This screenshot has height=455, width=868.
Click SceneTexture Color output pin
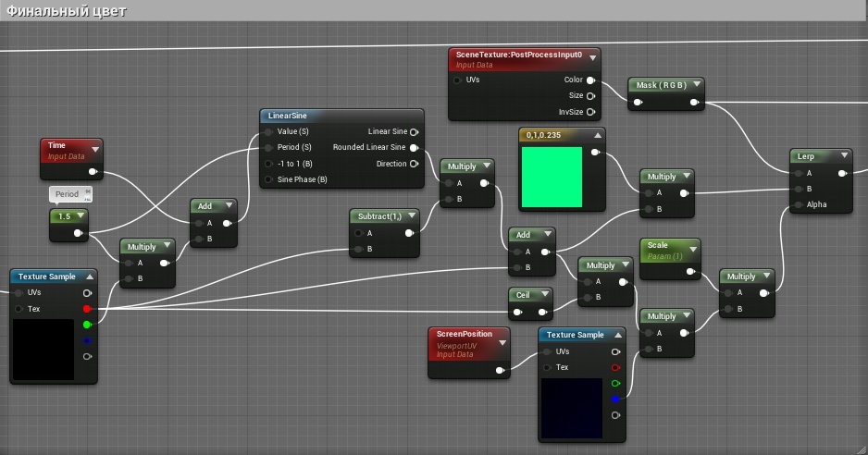[590, 80]
